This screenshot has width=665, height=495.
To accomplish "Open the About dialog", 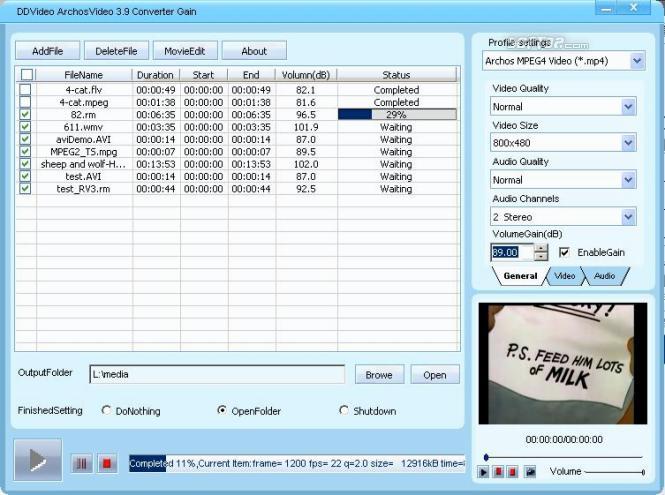I will click(254, 51).
